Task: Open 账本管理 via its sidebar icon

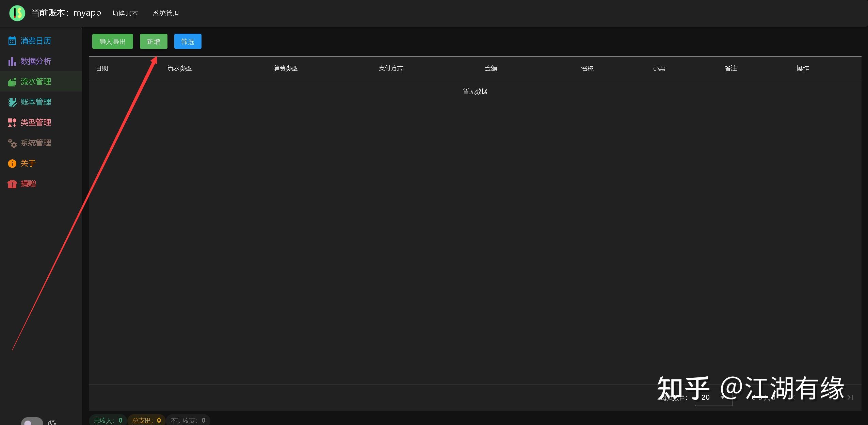Action: (12, 102)
